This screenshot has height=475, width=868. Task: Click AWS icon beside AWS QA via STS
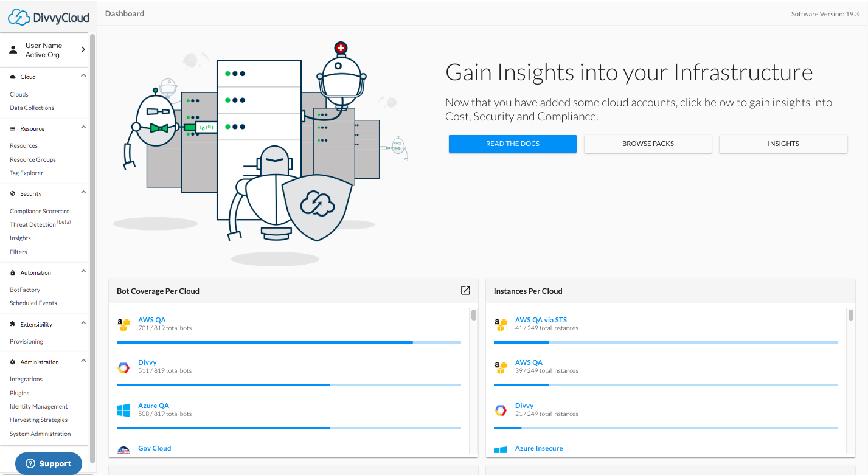(501, 324)
